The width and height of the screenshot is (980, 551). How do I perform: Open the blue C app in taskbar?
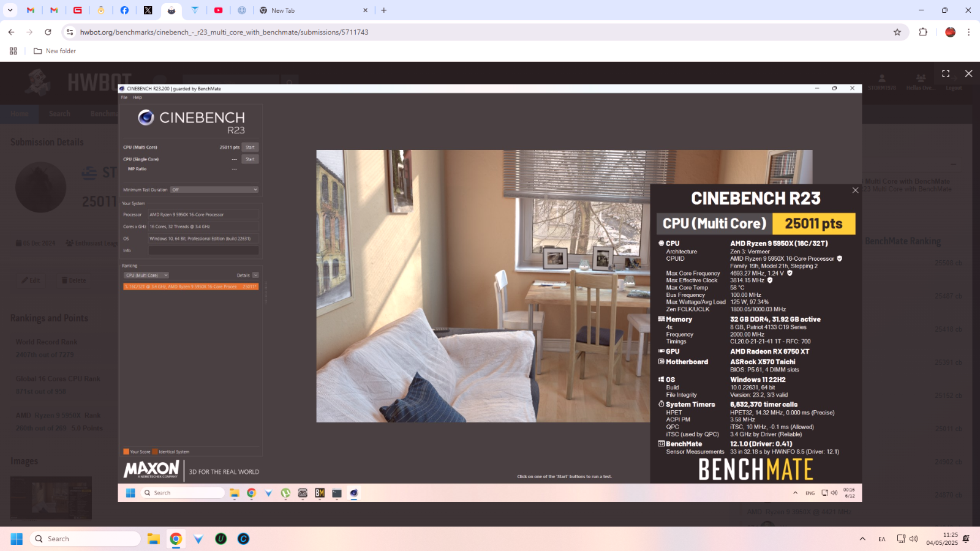244,539
